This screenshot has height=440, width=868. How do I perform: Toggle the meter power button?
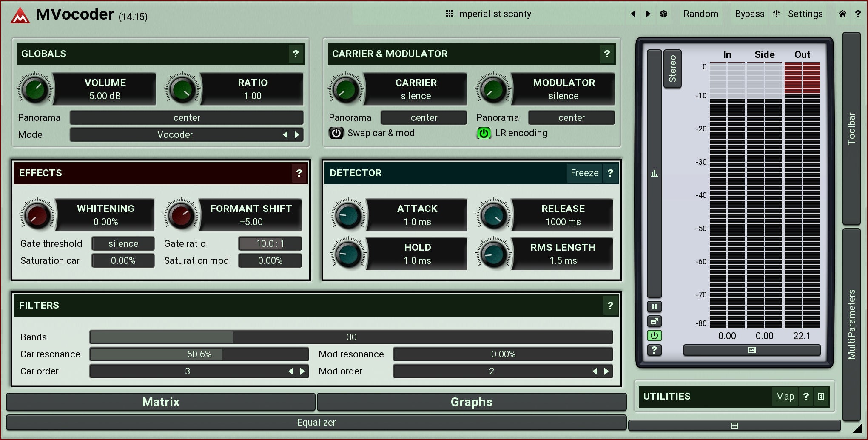coord(654,336)
